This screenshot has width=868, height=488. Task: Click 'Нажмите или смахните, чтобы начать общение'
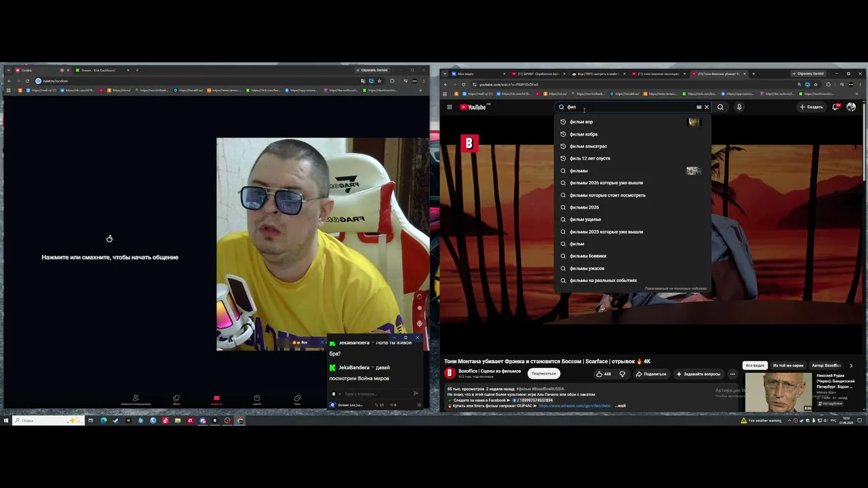110,258
